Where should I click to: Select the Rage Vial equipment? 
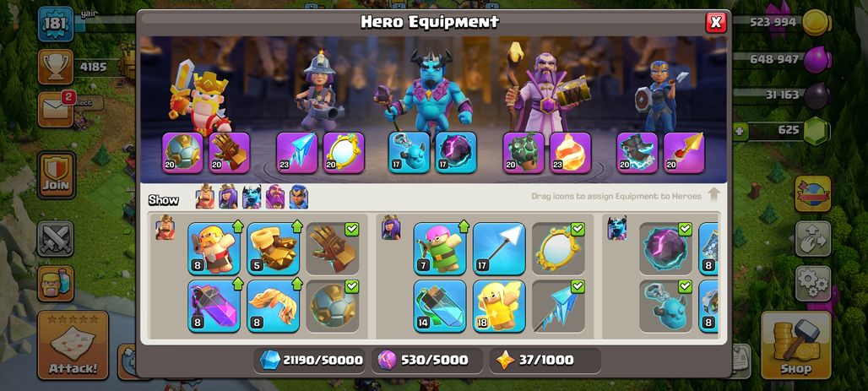point(214,307)
